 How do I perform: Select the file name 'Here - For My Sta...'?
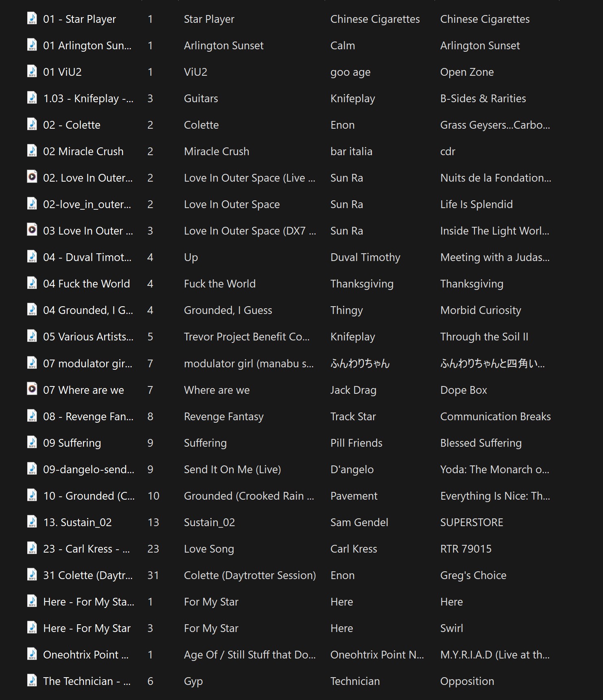click(89, 602)
